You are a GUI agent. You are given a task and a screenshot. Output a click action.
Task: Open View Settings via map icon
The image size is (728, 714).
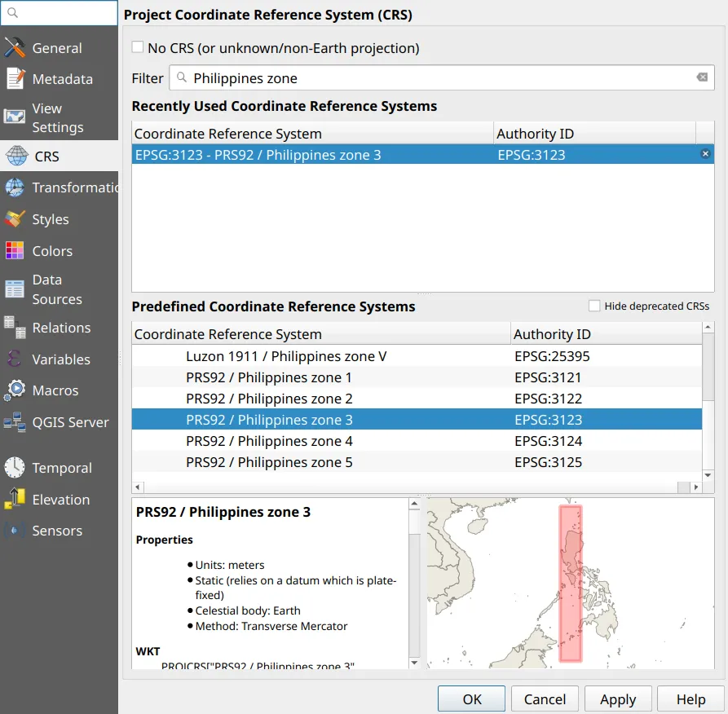15,117
